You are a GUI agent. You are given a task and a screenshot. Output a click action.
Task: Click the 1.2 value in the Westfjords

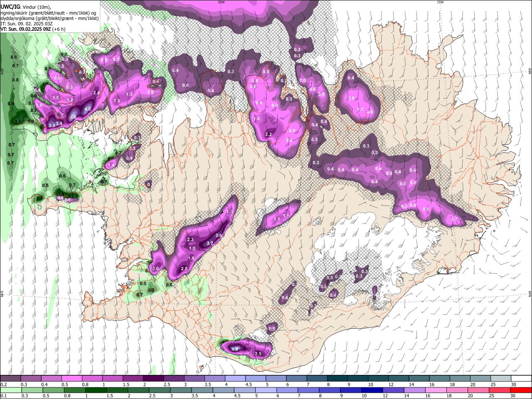point(70,100)
